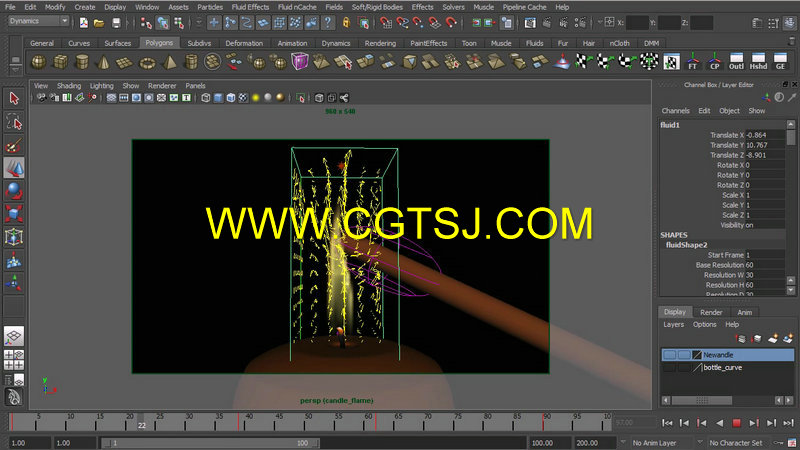
Task: Activate the Lasso select tool
Action: [x=14, y=122]
